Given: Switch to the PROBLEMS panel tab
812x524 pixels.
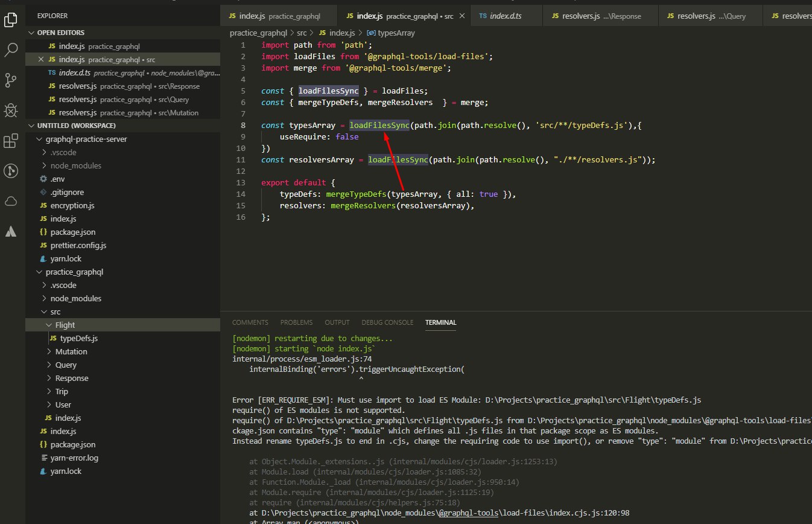Looking at the screenshot, I should (296, 322).
